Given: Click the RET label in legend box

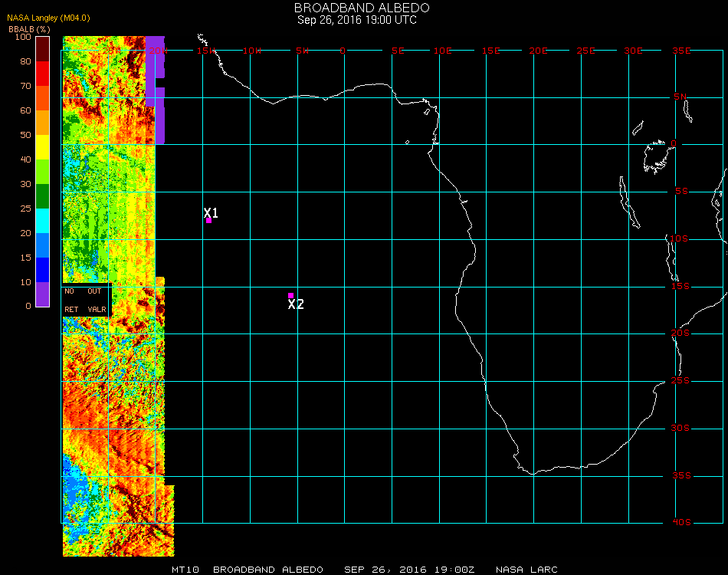Looking at the screenshot, I should point(71,310).
